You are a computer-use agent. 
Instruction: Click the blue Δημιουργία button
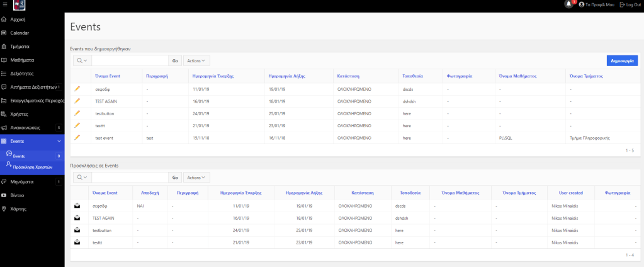622,60
